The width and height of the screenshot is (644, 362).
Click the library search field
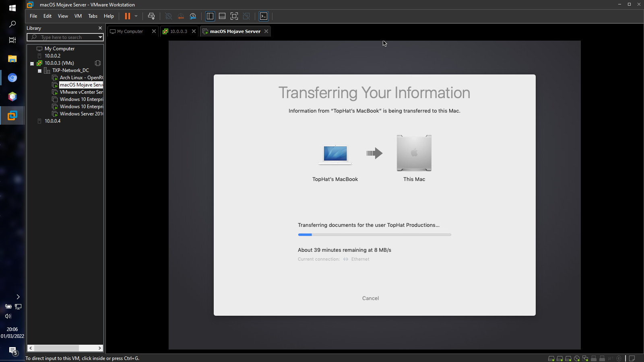pyautogui.click(x=64, y=37)
